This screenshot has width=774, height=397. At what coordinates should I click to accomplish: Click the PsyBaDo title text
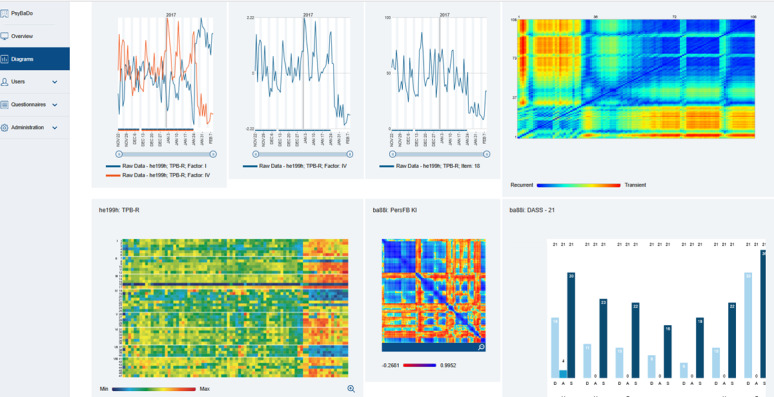click(22, 13)
